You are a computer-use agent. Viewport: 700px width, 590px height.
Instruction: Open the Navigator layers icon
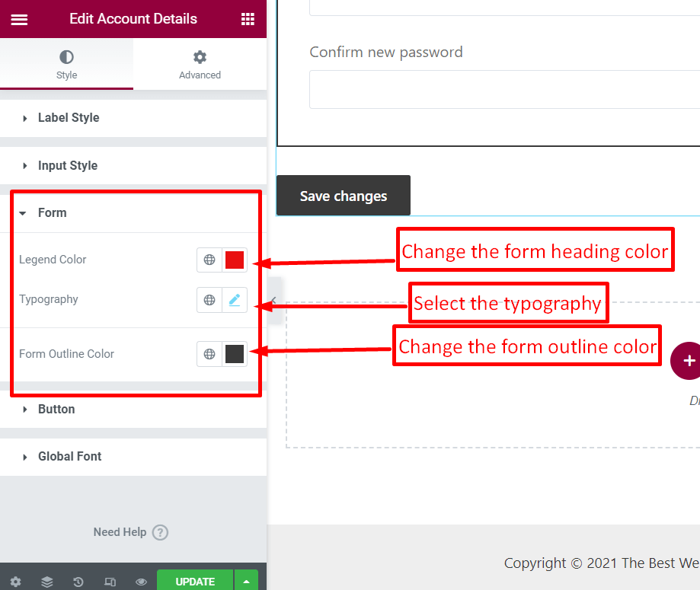(47, 581)
